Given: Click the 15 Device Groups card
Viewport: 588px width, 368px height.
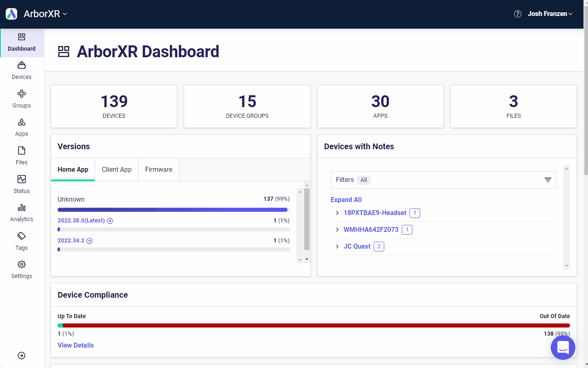Looking at the screenshot, I should point(247,106).
